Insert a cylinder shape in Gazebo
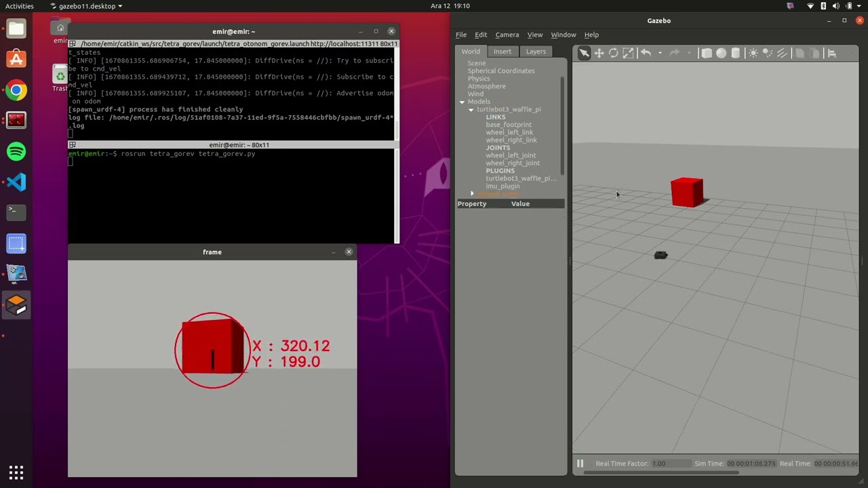 736,54
